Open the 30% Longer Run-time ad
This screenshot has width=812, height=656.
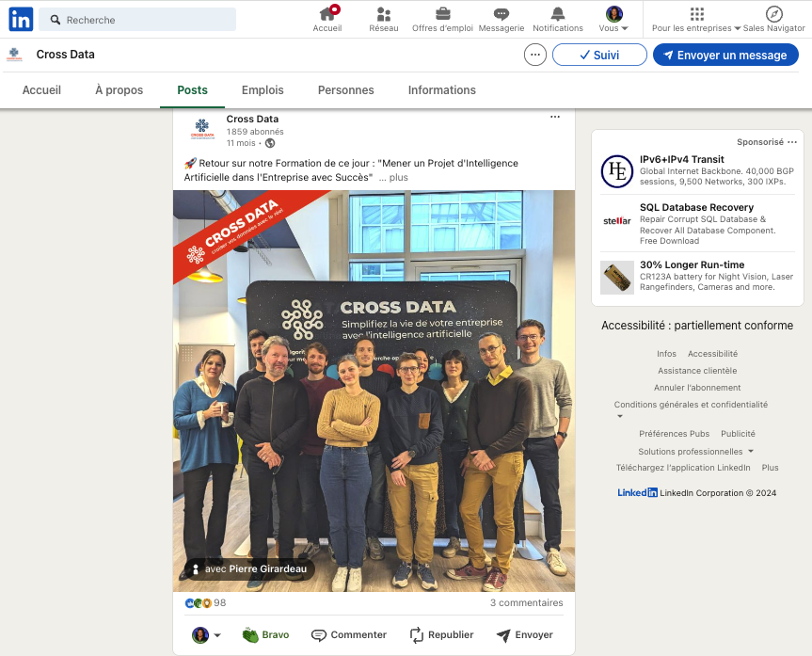(692, 264)
